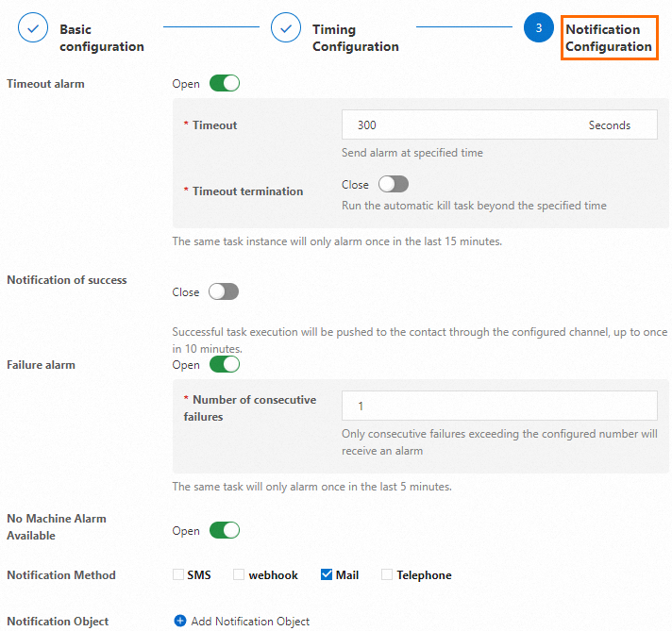Screen dimensions: 672x631
Task: Uncheck the Mail notification checkbox
Action: (327, 574)
